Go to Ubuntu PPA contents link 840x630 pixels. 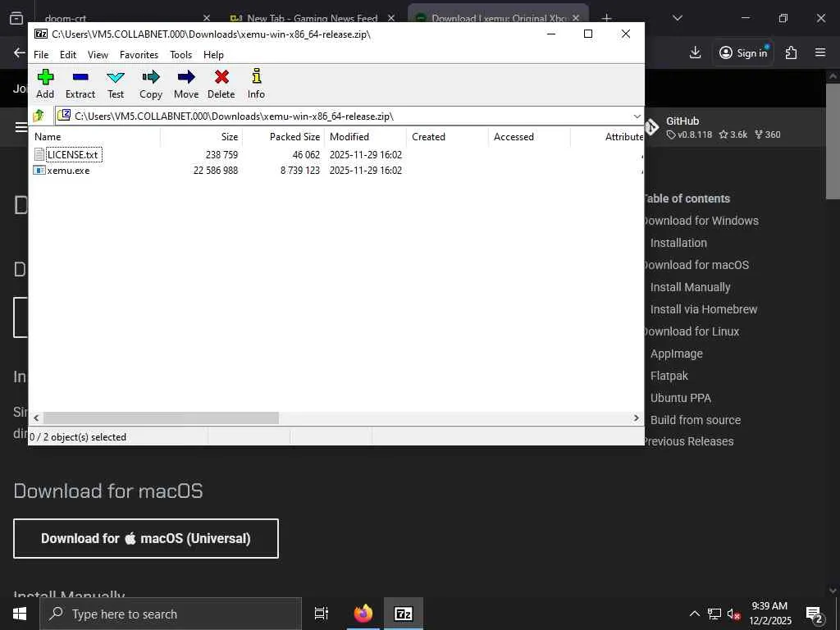(x=680, y=398)
